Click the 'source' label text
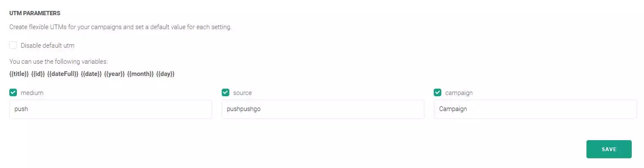 click(x=242, y=93)
